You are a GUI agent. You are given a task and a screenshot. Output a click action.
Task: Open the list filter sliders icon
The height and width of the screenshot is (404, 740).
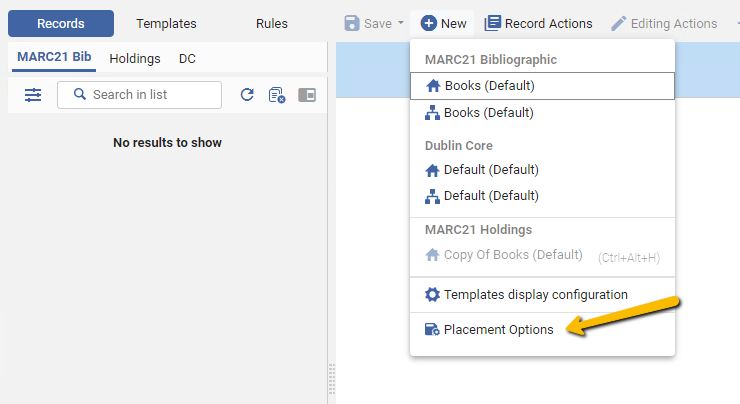33,95
